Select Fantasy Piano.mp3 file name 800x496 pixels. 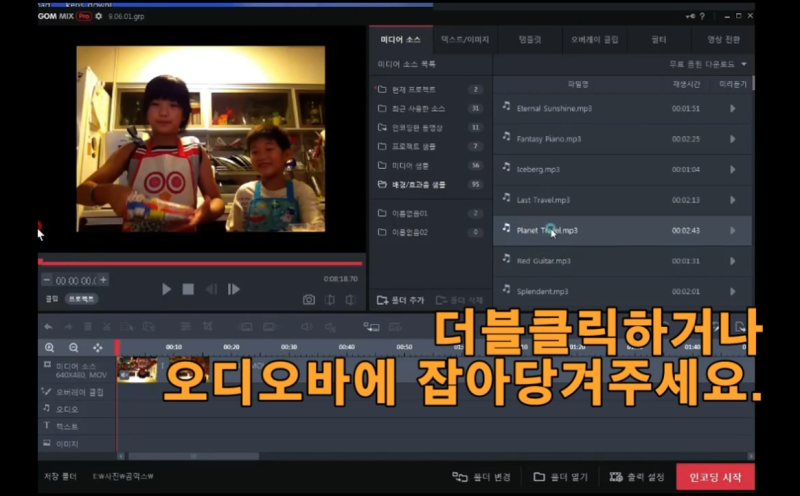(x=548, y=139)
